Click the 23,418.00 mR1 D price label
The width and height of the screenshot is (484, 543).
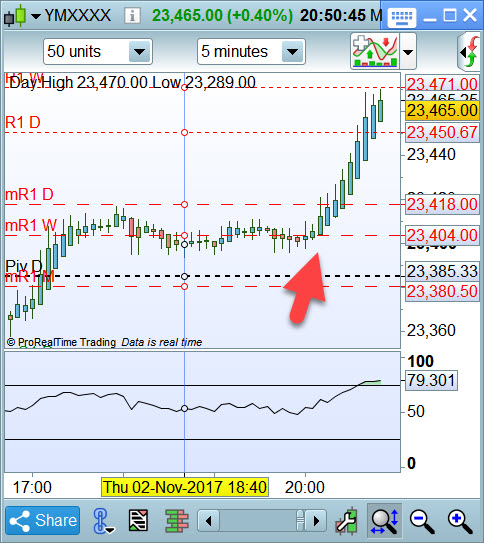point(442,204)
